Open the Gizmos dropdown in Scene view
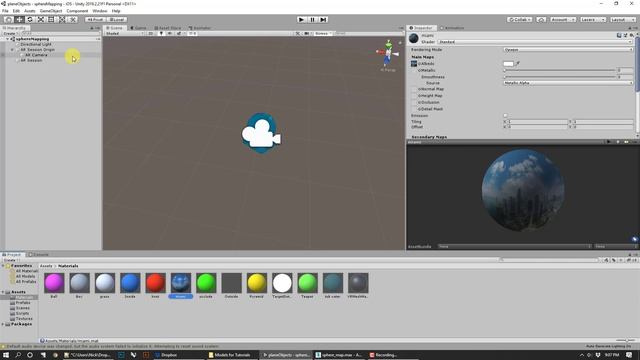The height and width of the screenshot is (360, 640). [323, 33]
